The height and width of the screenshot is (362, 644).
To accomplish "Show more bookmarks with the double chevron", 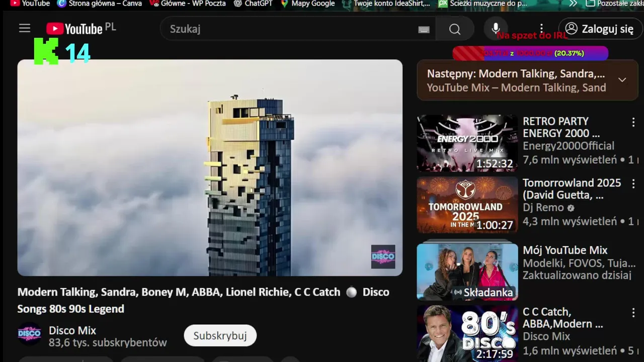I will [573, 4].
